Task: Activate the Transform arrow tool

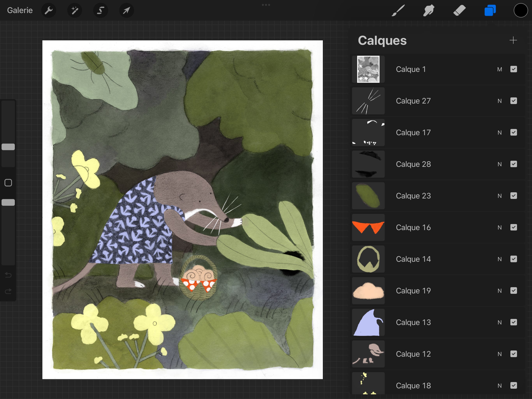Action: pos(127,10)
